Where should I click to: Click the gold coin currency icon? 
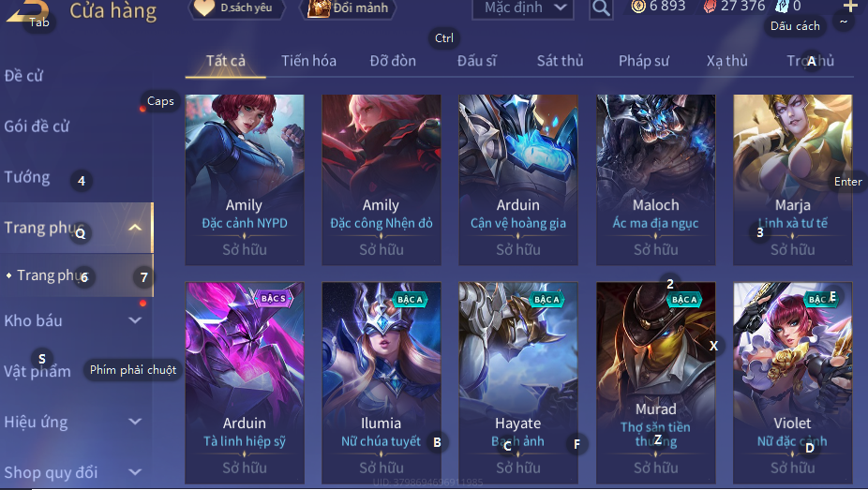[x=638, y=7]
